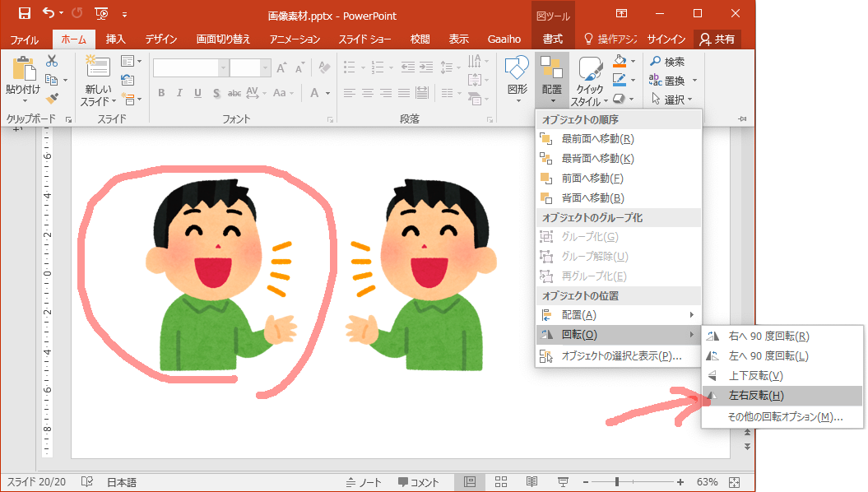
Task: Toggle bold formatting
Action: point(161,93)
